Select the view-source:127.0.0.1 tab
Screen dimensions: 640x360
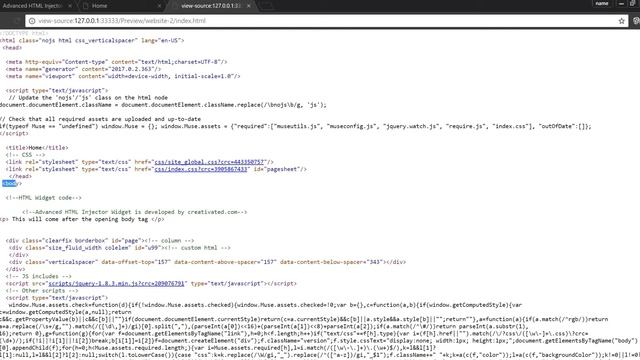tap(211, 6)
